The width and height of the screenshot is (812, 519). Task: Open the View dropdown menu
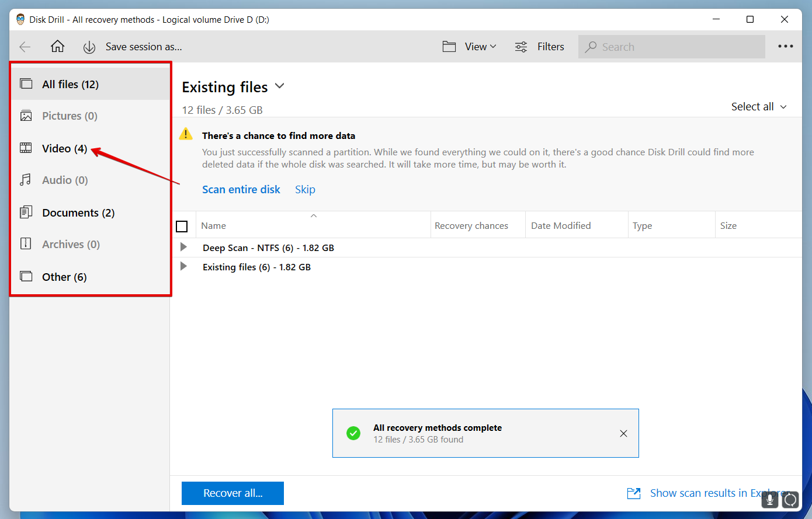[x=480, y=47]
